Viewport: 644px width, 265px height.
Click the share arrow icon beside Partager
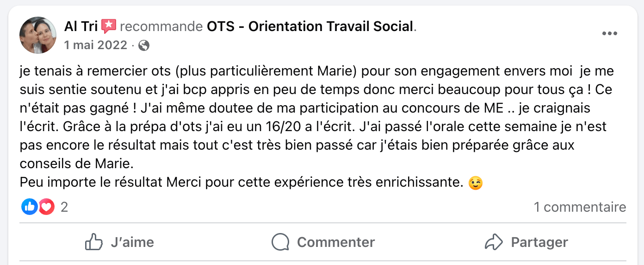(494, 242)
